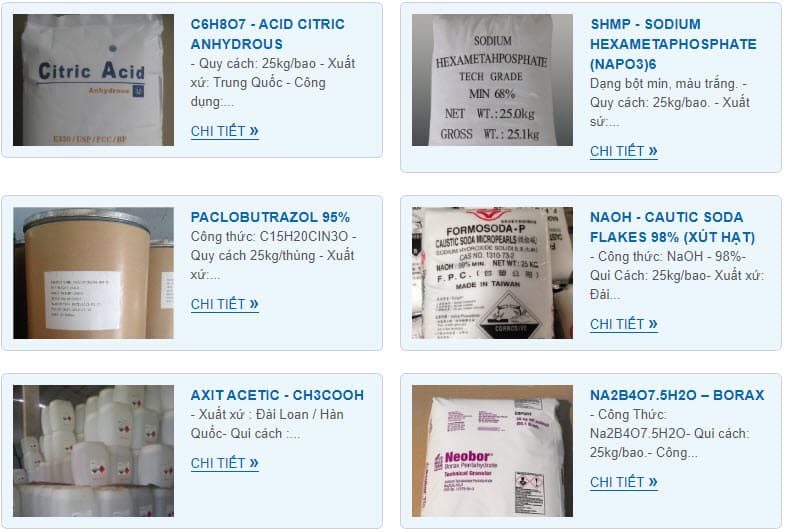Open the Paclobutrazol cardboard drum photo
Viewport: 786px width, 532px height.
click(x=93, y=273)
